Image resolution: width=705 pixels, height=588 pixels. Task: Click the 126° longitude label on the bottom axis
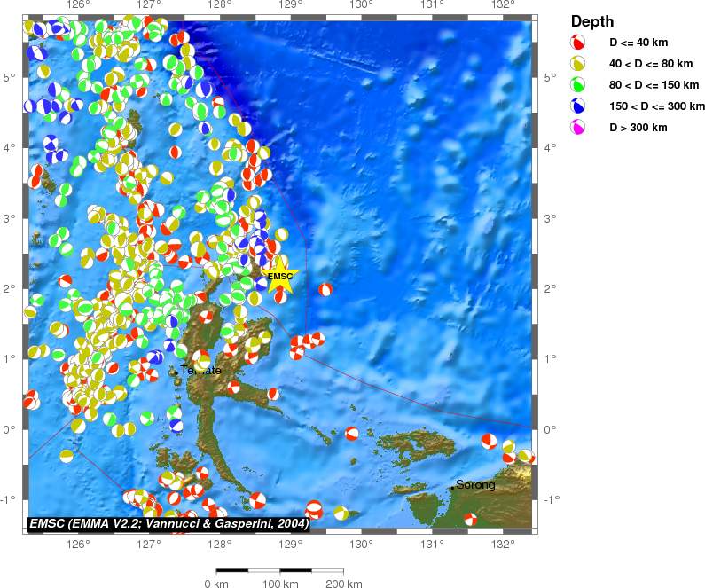pyautogui.click(x=79, y=545)
